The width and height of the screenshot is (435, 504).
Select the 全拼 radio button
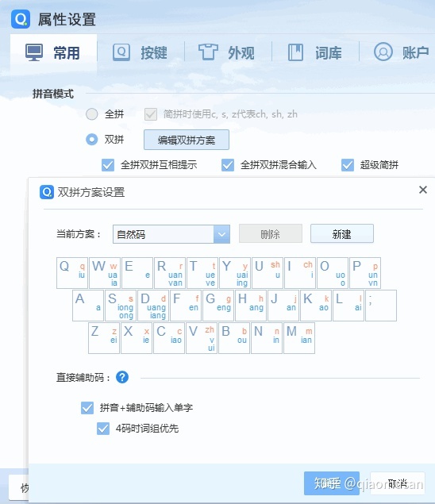pyautogui.click(x=91, y=114)
